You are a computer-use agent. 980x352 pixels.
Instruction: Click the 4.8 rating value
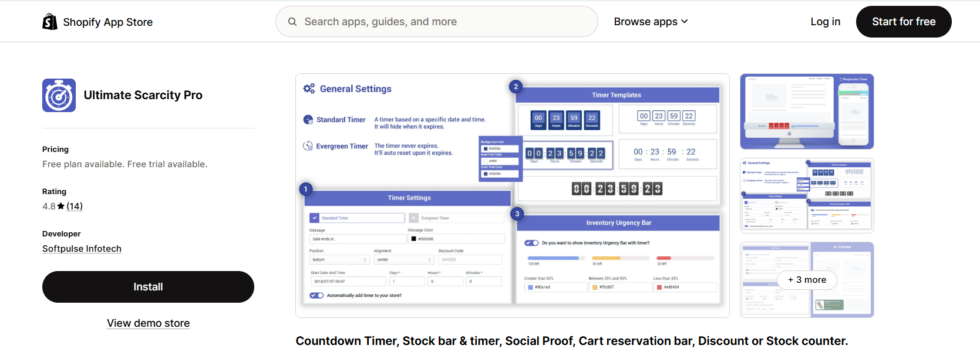(49, 207)
